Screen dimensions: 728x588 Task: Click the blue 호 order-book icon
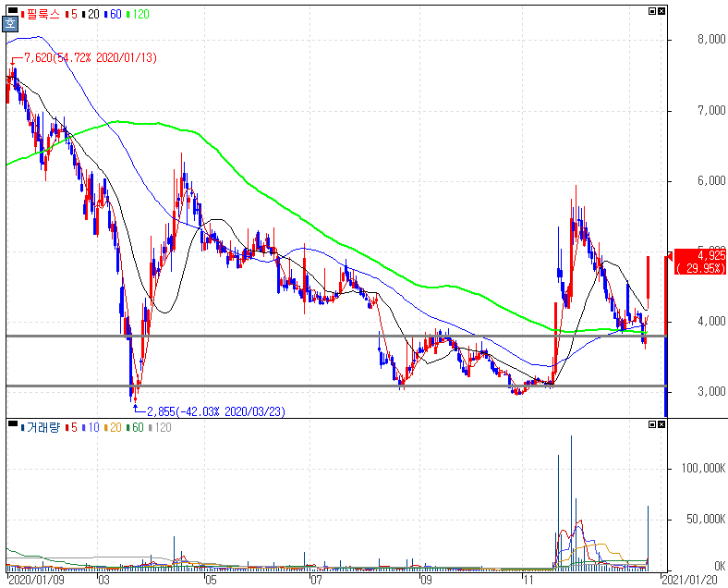10,24
